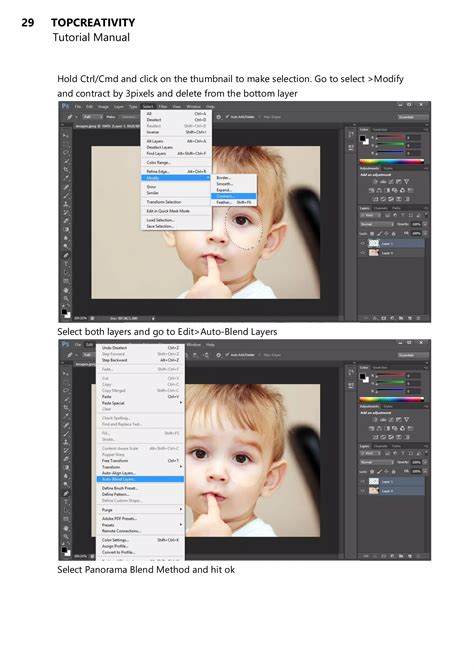Select Eyedropper tool in the Edit-menu screenshot
This screenshot has height=670, width=474.
(x=66, y=416)
